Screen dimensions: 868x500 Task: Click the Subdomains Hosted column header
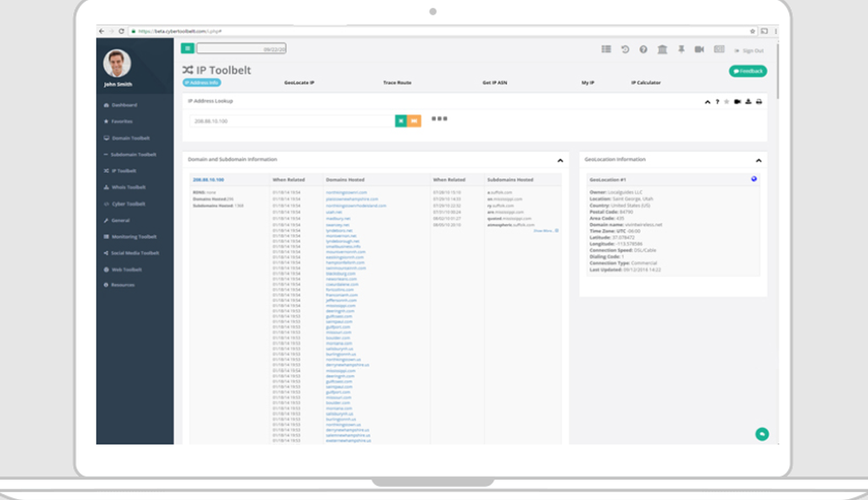tap(510, 180)
